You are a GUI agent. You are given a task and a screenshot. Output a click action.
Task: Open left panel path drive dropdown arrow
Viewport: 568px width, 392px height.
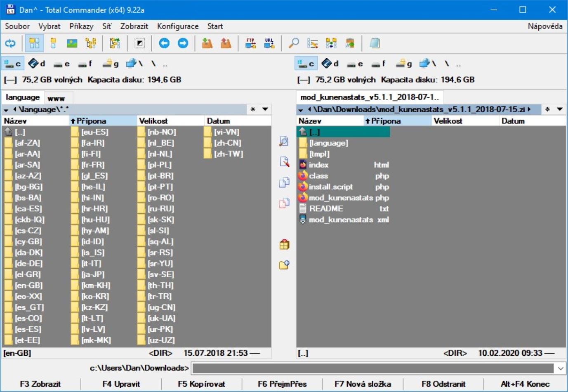[x=6, y=110]
